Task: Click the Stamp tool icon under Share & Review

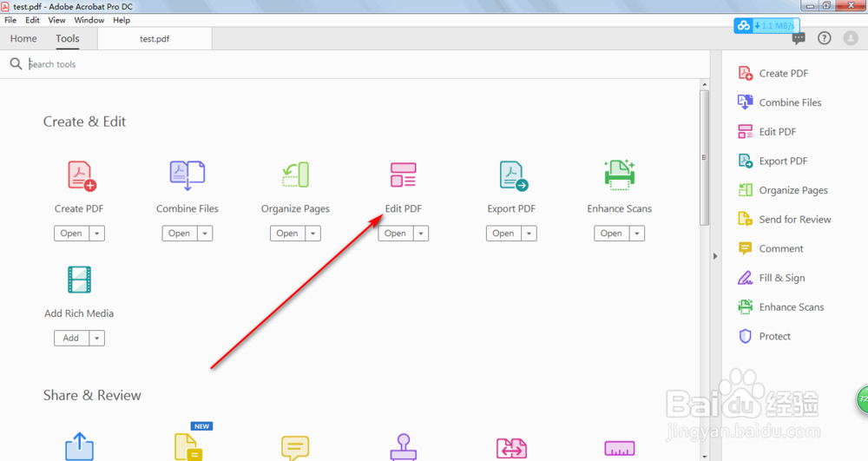Action: (x=403, y=447)
